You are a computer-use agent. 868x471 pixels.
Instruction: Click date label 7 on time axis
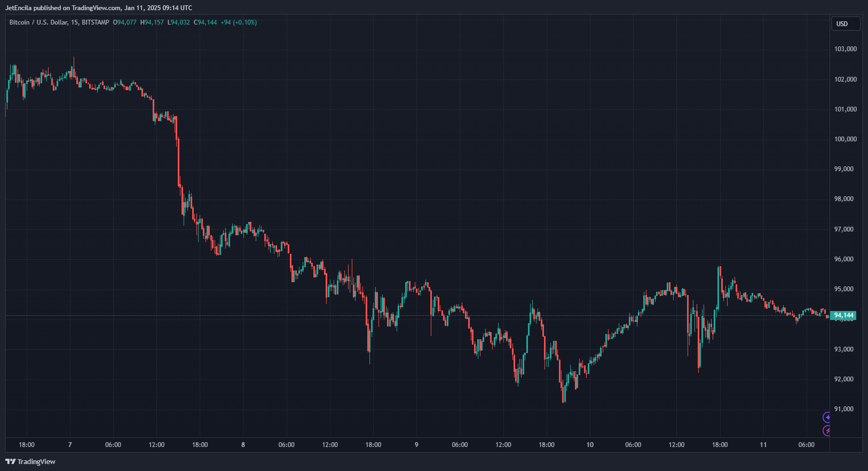pos(70,445)
